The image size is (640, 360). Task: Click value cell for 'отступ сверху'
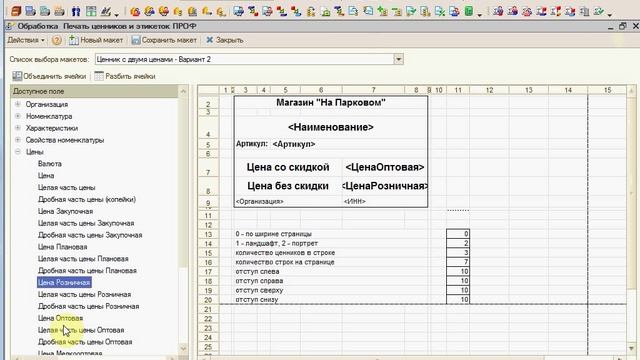coord(458,290)
